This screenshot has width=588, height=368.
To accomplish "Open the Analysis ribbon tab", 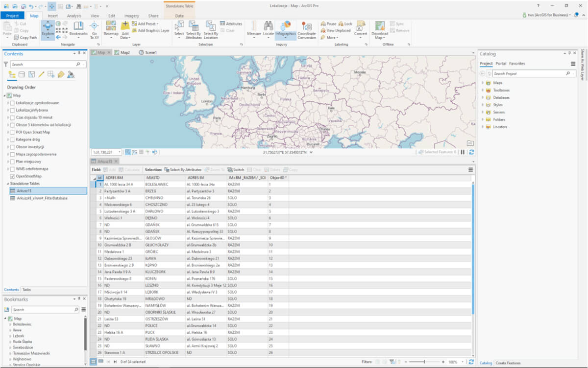I will [x=74, y=16].
